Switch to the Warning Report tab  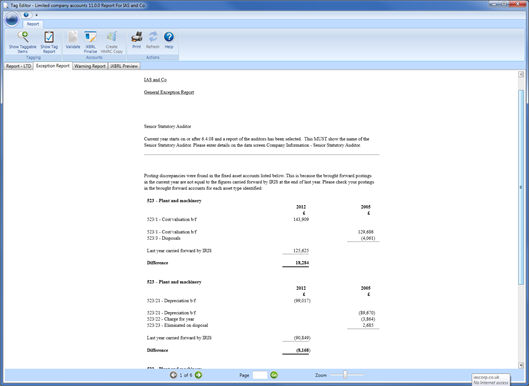pyautogui.click(x=90, y=66)
